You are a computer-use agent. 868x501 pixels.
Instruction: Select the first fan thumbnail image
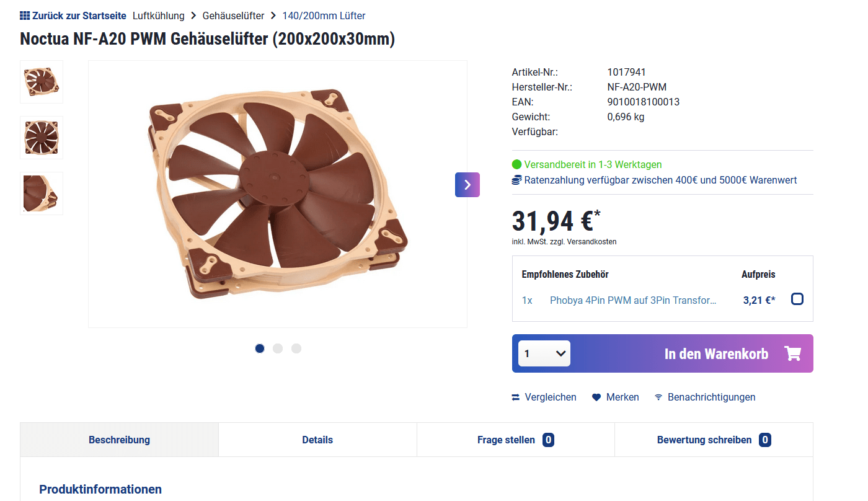(42, 82)
